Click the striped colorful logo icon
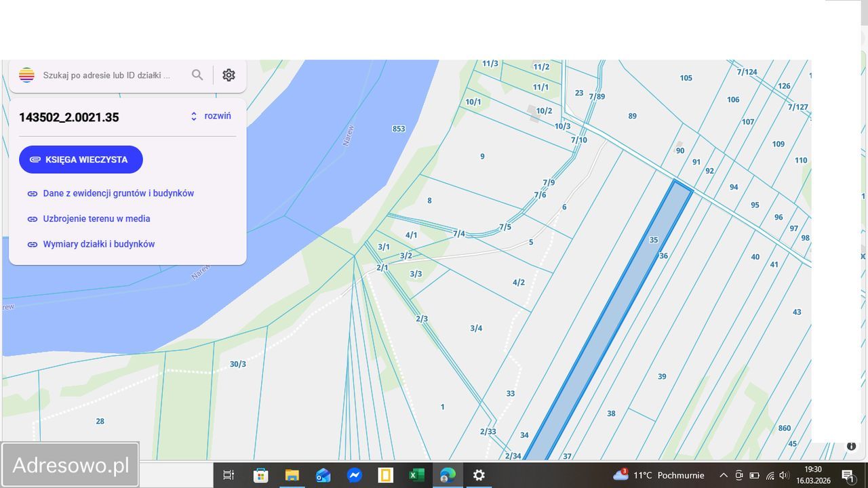Viewport: 868px width, 488px height. coord(26,75)
